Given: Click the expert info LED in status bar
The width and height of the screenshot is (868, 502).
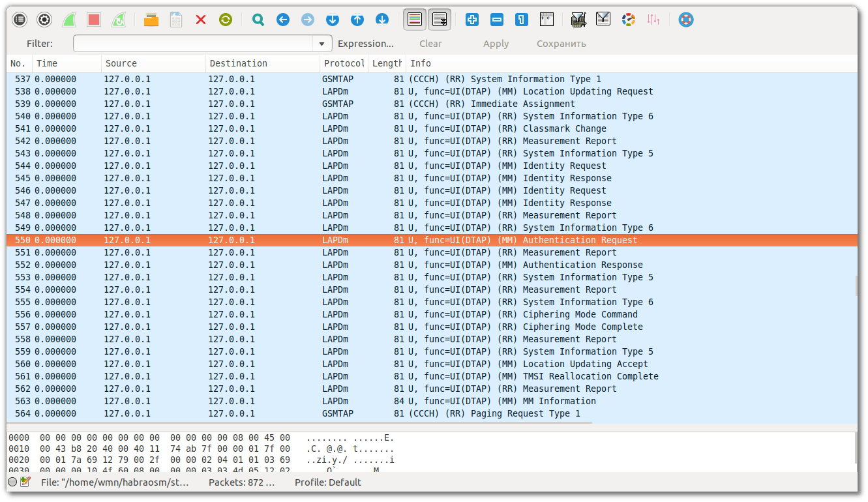Looking at the screenshot, I should coord(12,482).
